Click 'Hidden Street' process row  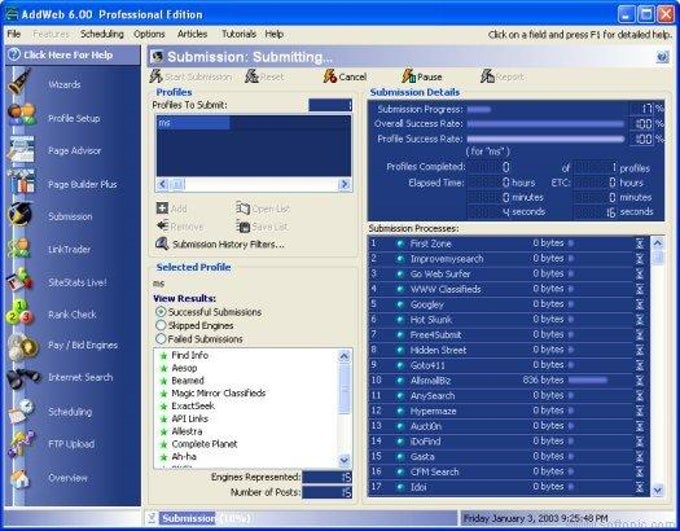pos(508,350)
